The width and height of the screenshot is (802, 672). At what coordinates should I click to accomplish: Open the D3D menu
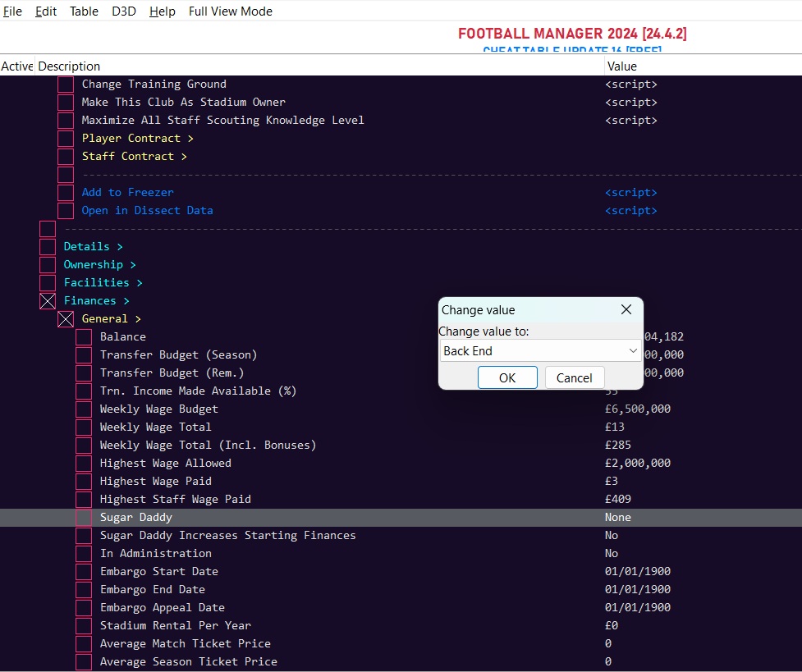pyautogui.click(x=124, y=11)
